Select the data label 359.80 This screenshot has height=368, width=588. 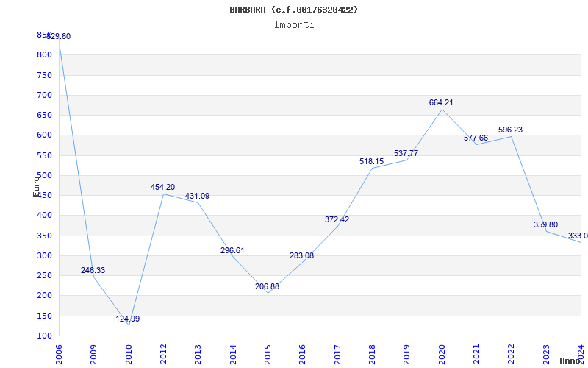(x=545, y=225)
